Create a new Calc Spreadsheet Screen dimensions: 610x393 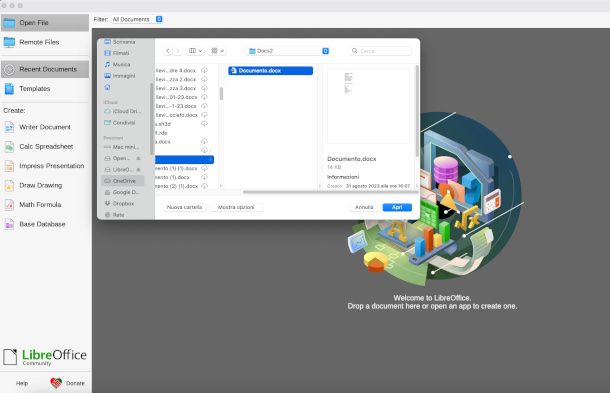click(x=45, y=146)
